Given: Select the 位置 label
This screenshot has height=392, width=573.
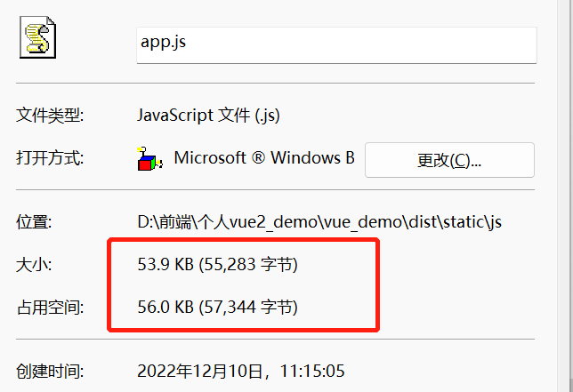Looking at the screenshot, I should [34, 222].
